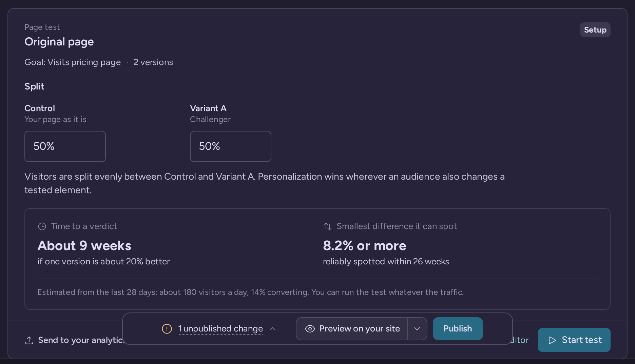Viewport: 635px width, 364px height.
Task: Click the Variant A label
Action: (208, 108)
